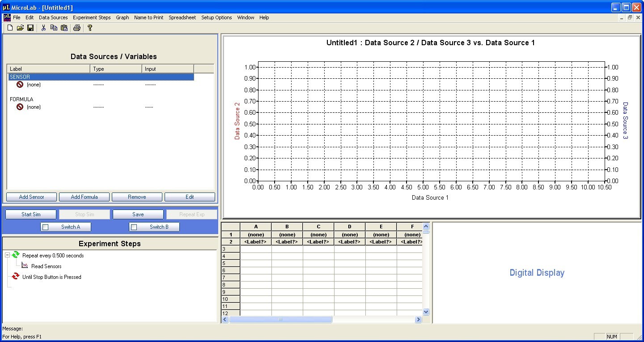644x342 pixels.
Task: Click the Type column header
Action: (x=116, y=69)
